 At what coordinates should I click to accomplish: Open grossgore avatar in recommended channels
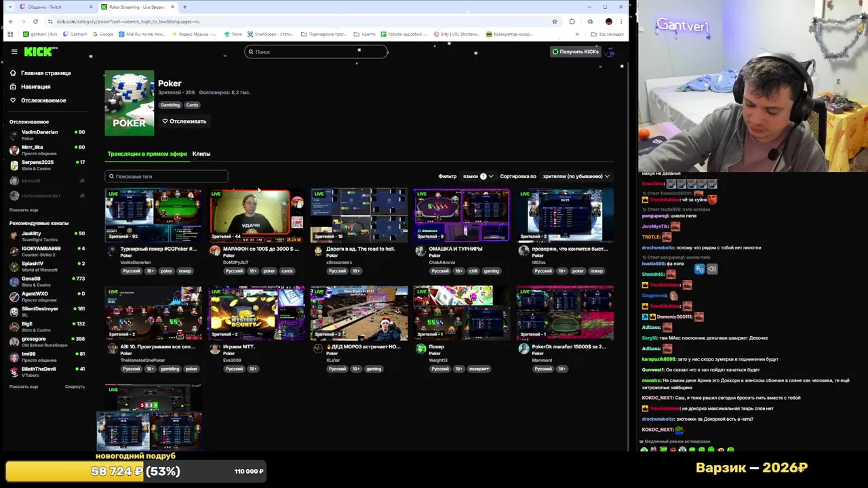point(14,342)
